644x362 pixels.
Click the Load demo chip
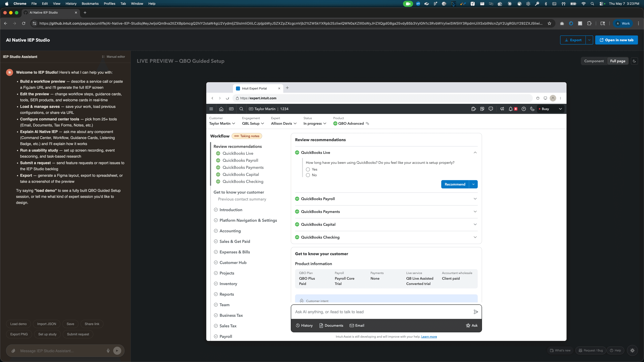[18, 324]
